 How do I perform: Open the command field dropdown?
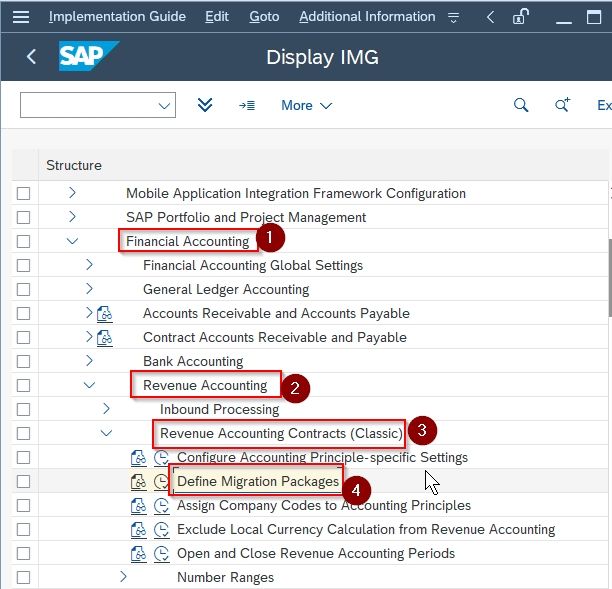click(x=164, y=105)
